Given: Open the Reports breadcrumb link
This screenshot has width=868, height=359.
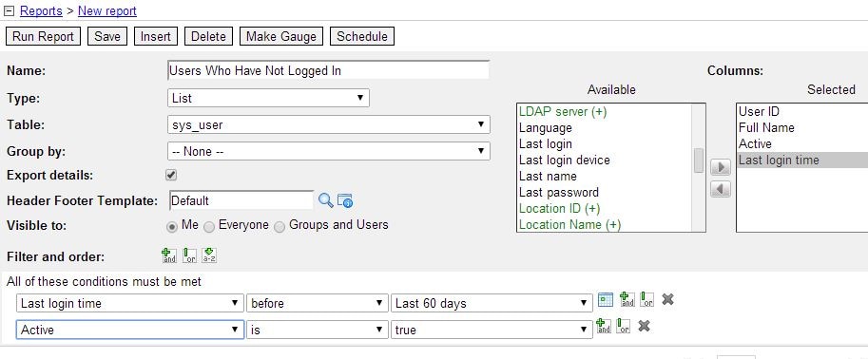Looking at the screenshot, I should pos(40,11).
